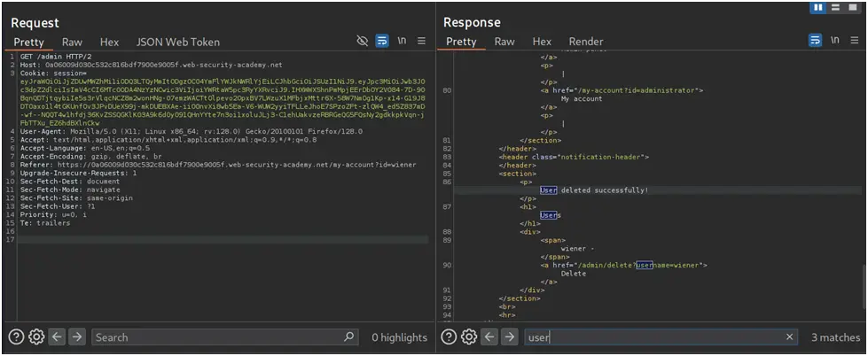Open the Response panel hamburger options menu
The height and width of the screenshot is (356, 868).
(x=855, y=41)
